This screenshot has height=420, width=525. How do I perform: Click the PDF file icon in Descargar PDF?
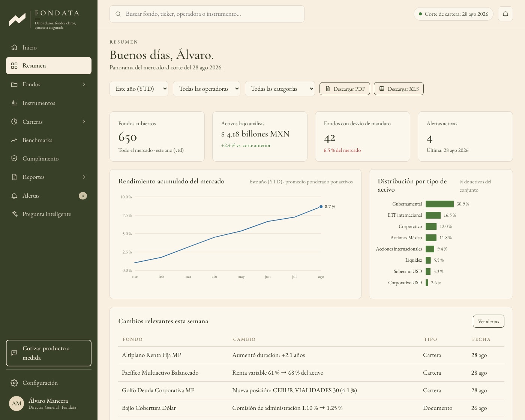pyautogui.click(x=328, y=89)
